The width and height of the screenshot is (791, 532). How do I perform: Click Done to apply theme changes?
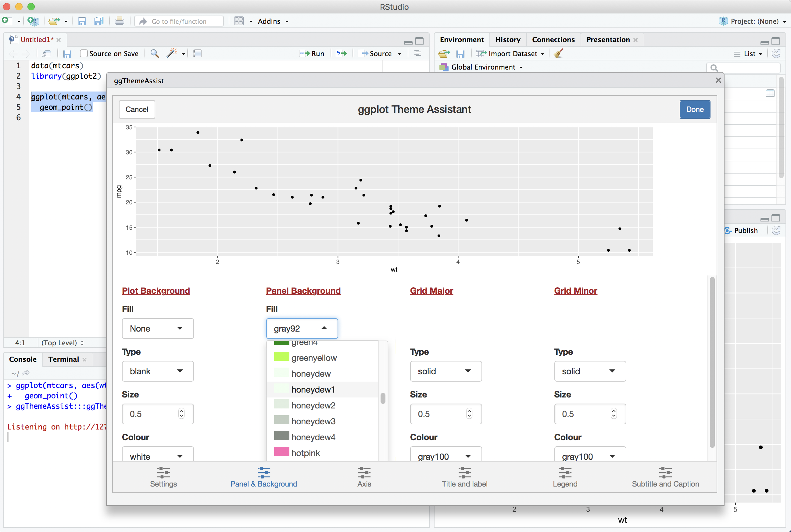point(695,109)
